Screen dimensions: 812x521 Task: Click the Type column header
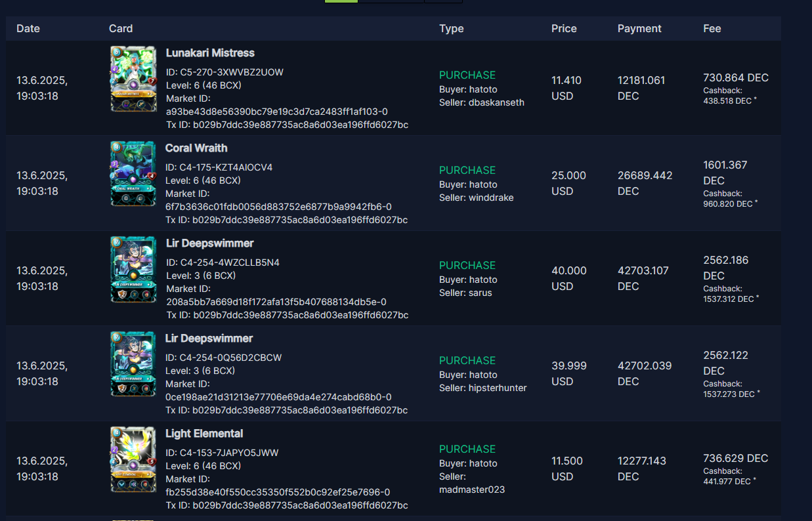[452, 28]
